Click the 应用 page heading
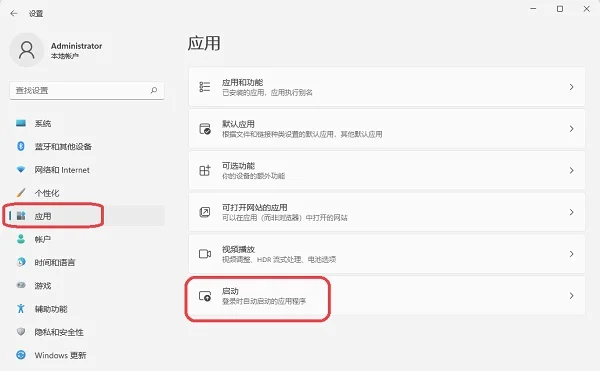The height and width of the screenshot is (371, 600). pyautogui.click(x=204, y=43)
